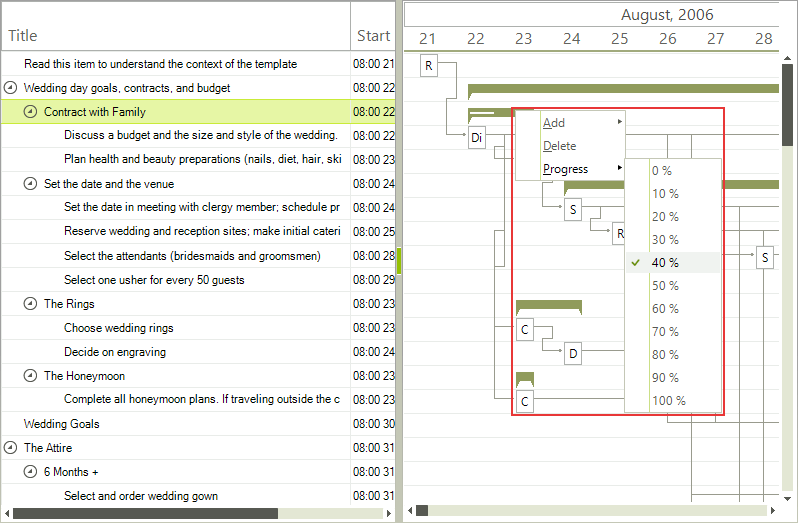The height and width of the screenshot is (523, 798).
Task: Set progress to 60 %
Action: [672, 308]
